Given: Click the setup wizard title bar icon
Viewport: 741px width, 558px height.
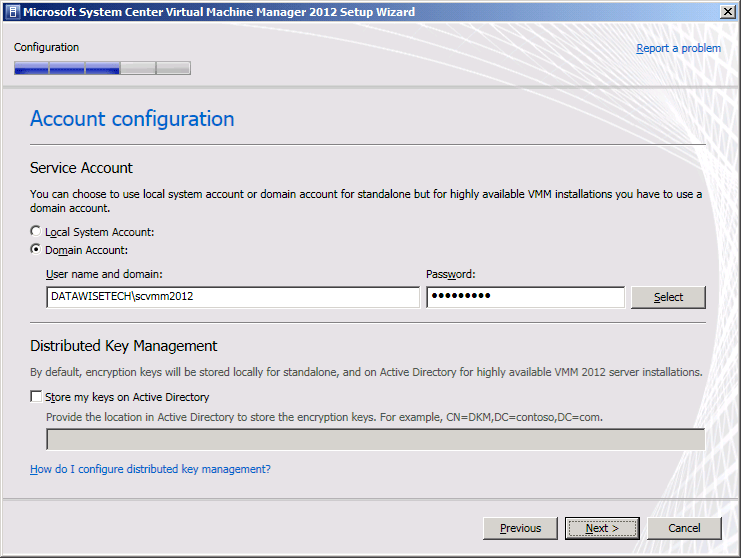Looking at the screenshot, I should pyautogui.click(x=13, y=12).
